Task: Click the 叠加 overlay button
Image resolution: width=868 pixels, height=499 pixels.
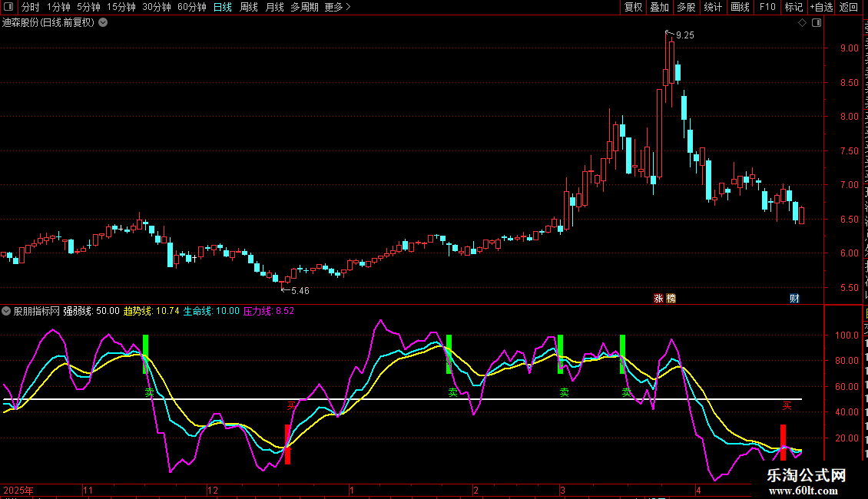Action: [x=659, y=7]
